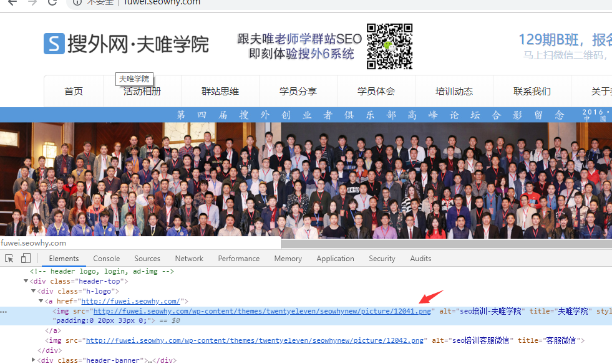
Task: Open the Network tab in DevTools
Action: click(189, 259)
